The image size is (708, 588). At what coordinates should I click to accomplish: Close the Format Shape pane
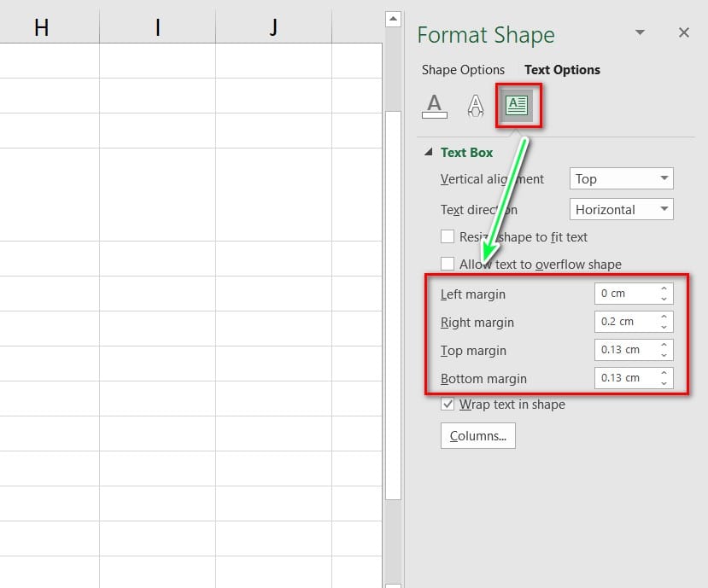pyautogui.click(x=683, y=32)
